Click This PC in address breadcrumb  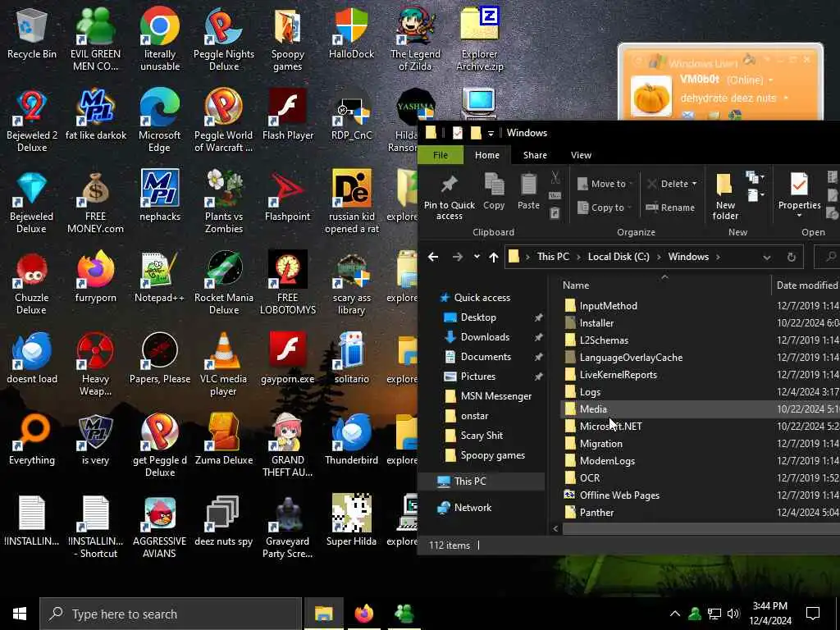click(553, 257)
